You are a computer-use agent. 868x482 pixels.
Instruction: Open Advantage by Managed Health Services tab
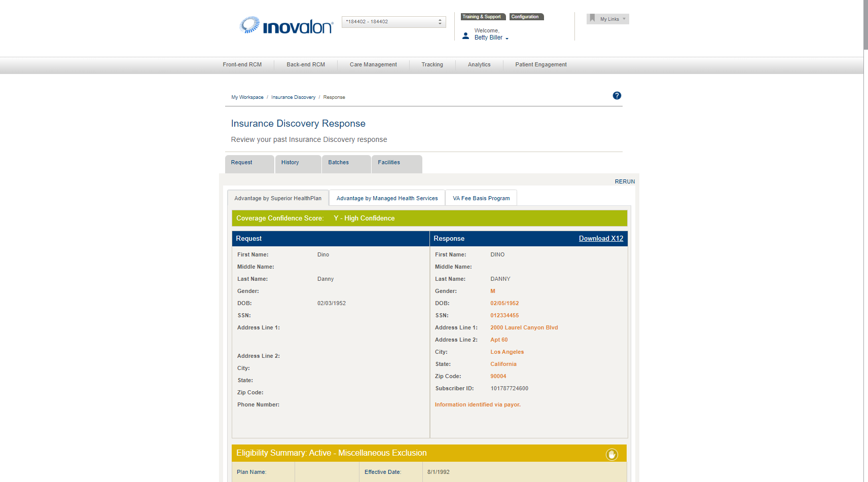[x=386, y=198]
